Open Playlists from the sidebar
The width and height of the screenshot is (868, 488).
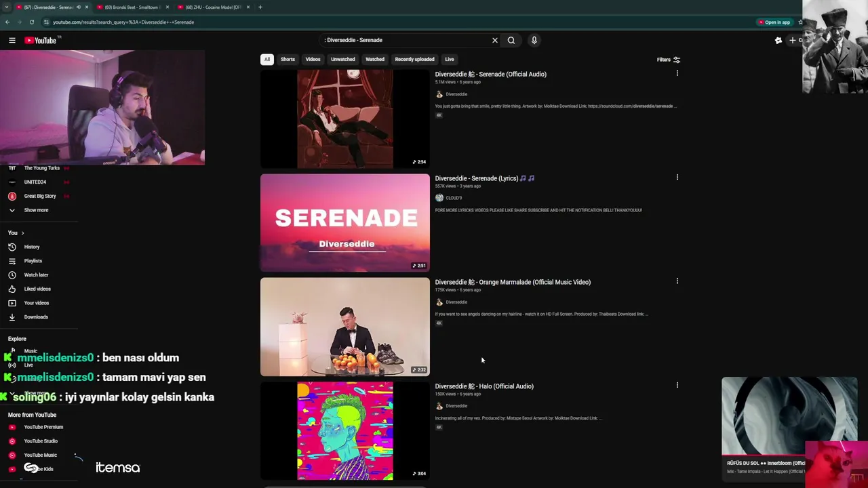click(x=33, y=261)
